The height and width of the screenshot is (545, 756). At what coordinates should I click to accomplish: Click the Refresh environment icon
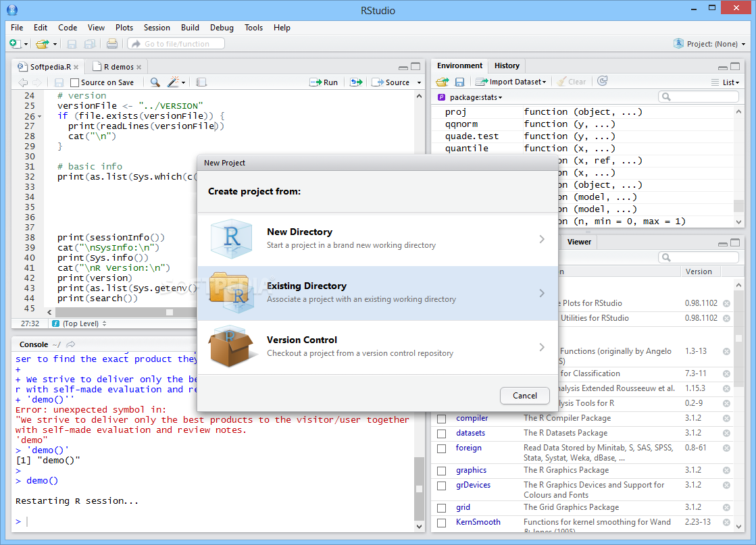(602, 81)
